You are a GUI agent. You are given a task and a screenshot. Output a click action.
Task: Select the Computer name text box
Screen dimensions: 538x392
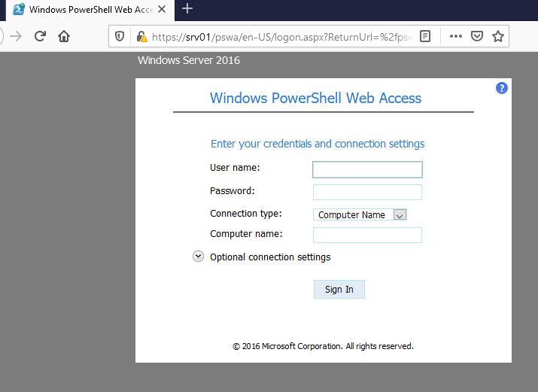click(367, 236)
